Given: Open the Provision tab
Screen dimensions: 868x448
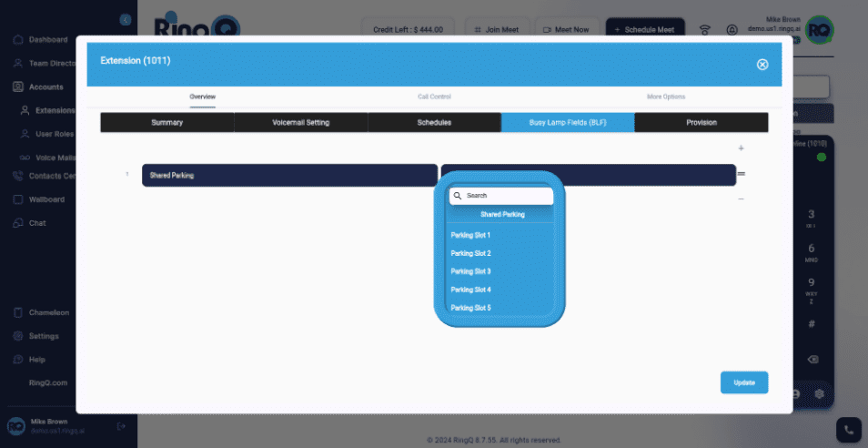Looking at the screenshot, I should pyautogui.click(x=701, y=122).
